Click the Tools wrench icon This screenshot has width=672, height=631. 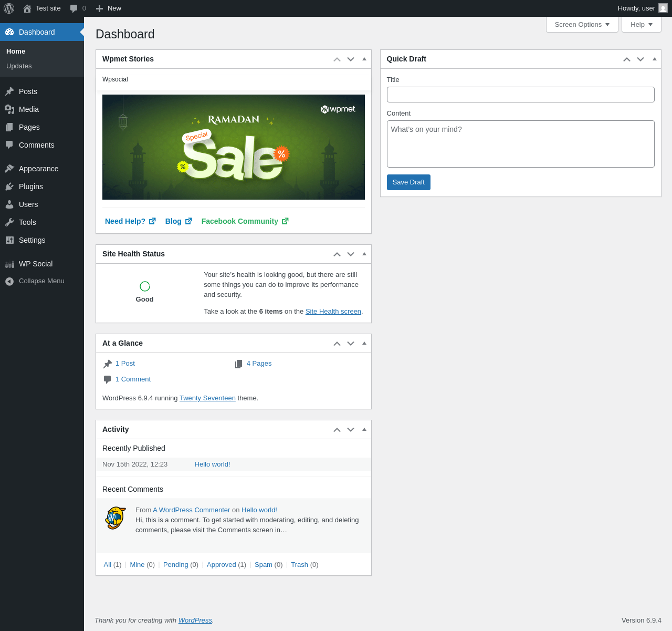(x=9, y=222)
